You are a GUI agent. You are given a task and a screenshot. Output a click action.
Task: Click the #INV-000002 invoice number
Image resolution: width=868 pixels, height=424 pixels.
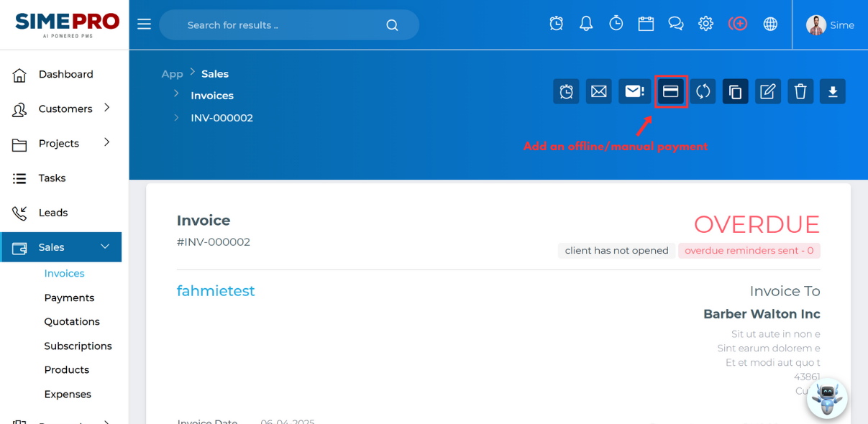[214, 242]
